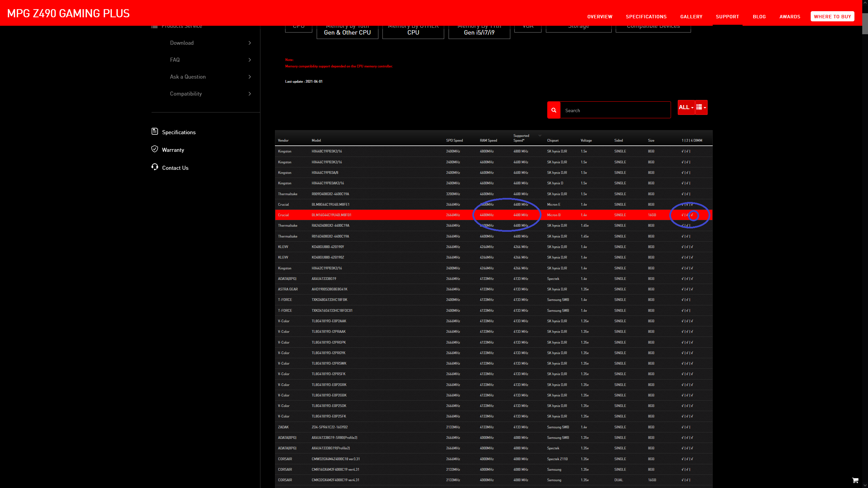868x488 pixels.
Task: Click model CMW32GX4M4Z4000C18 ver3.31 cell
Action: [336, 459]
